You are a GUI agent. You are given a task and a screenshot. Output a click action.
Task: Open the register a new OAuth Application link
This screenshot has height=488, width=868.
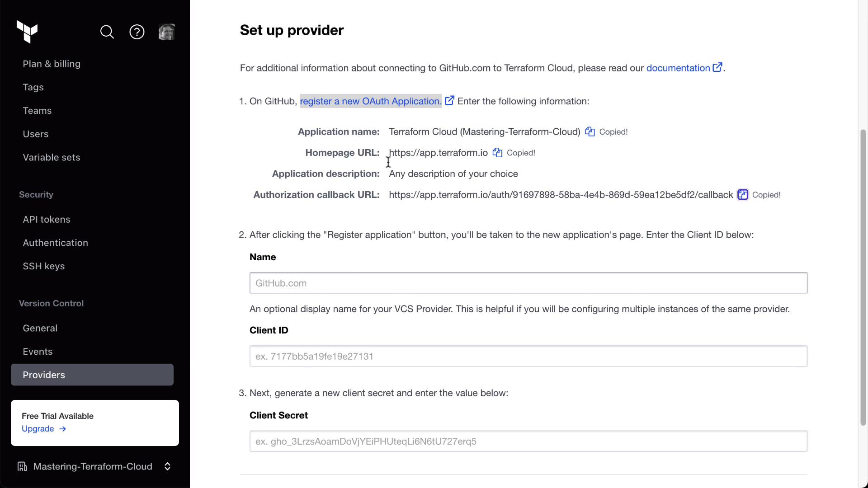coord(371,101)
